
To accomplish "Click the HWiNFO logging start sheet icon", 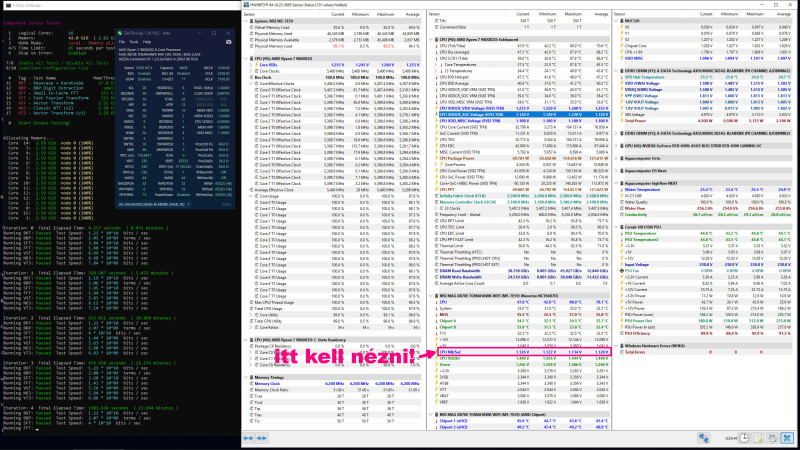I will tap(759, 438).
